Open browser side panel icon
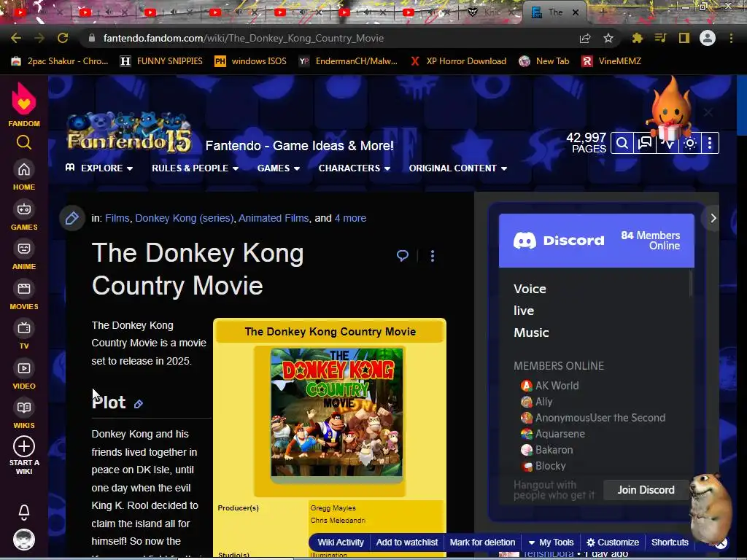Viewport: 747px width, 560px height. tap(684, 38)
